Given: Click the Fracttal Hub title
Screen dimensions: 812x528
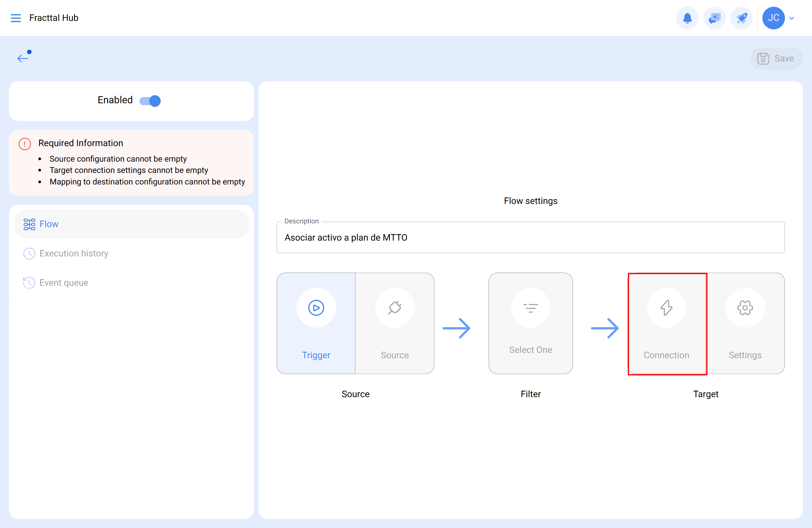Looking at the screenshot, I should pos(54,18).
